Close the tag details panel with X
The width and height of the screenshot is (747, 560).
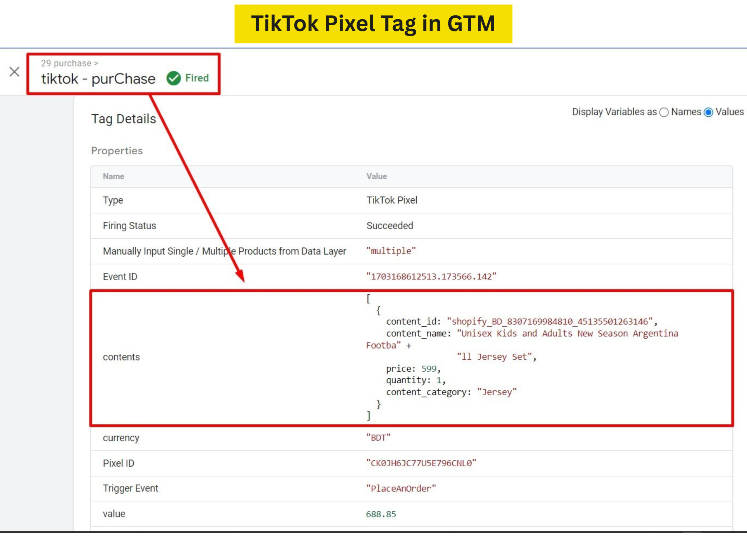pyautogui.click(x=15, y=71)
